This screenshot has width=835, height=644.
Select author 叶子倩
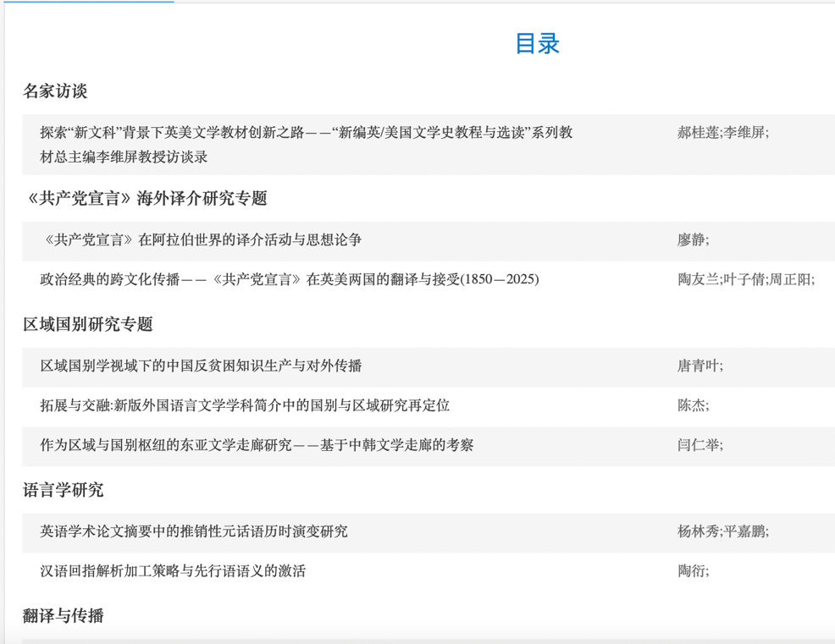click(744, 280)
